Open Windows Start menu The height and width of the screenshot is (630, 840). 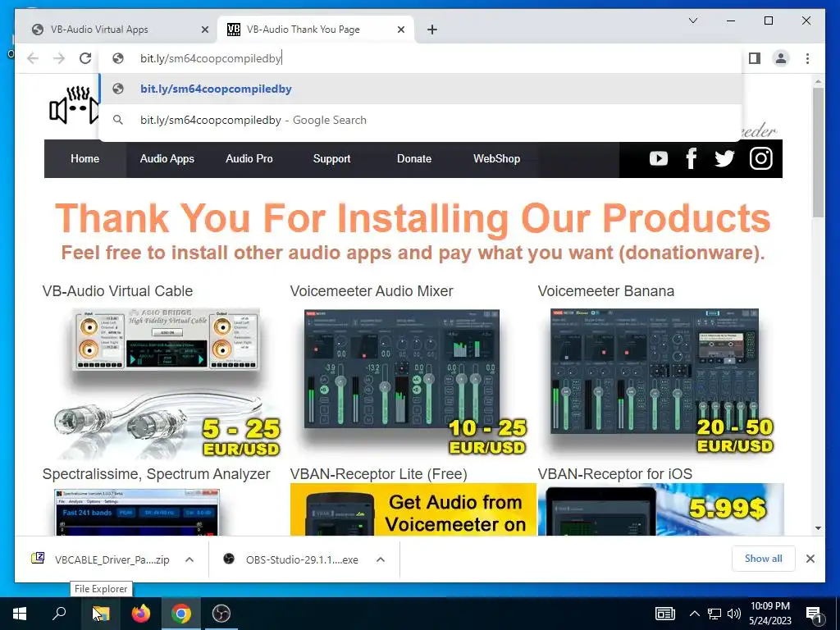pos(20,614)
